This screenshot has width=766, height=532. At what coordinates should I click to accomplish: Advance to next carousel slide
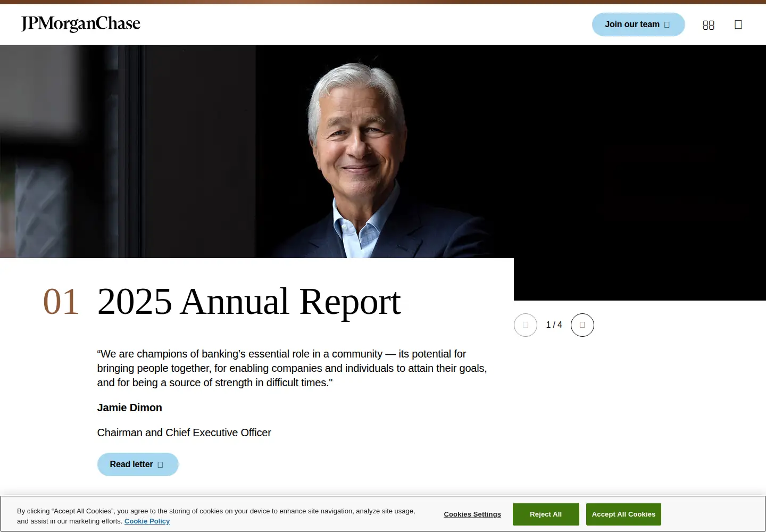582,325
